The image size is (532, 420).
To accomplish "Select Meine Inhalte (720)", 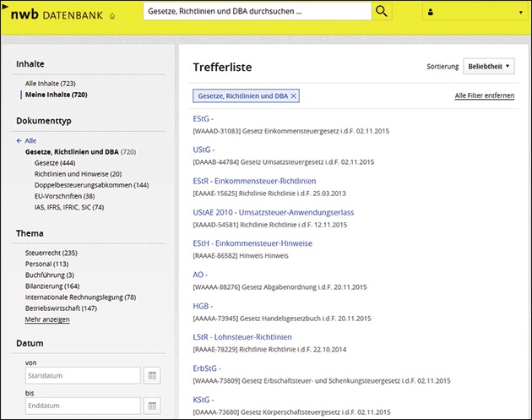I will click(56, 95).
